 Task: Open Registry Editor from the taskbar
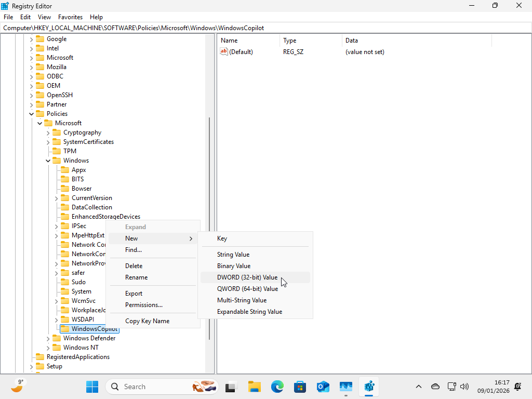pyautogui.click(x=369, y=387)
